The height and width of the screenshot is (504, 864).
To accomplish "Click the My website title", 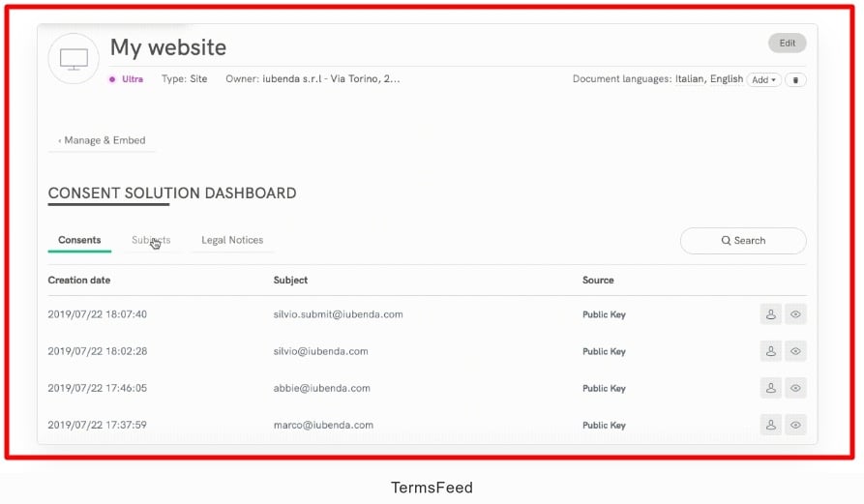I will [168, 47].
